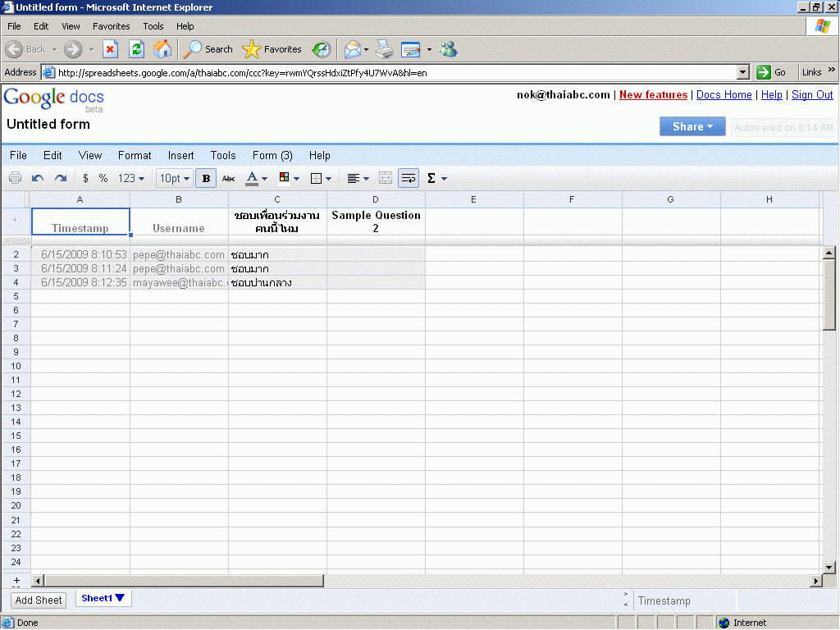Click the redo arrow icon
This screenshot has height=630, width=840.
[61, 178]
